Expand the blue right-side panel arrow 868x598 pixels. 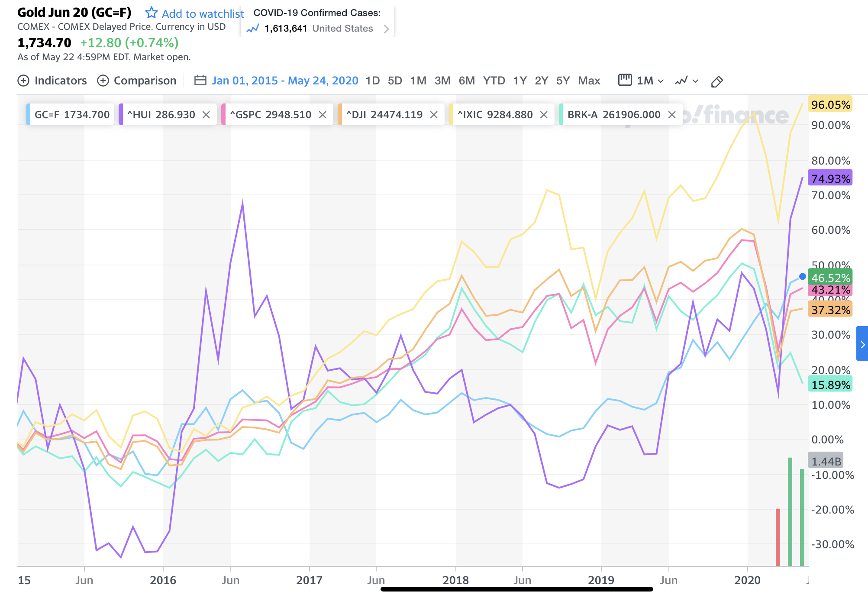pyautogui.click(x=862, y=344)
